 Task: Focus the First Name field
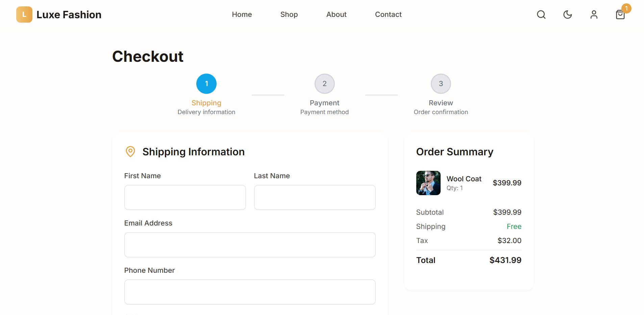click(x=185, y=198)
